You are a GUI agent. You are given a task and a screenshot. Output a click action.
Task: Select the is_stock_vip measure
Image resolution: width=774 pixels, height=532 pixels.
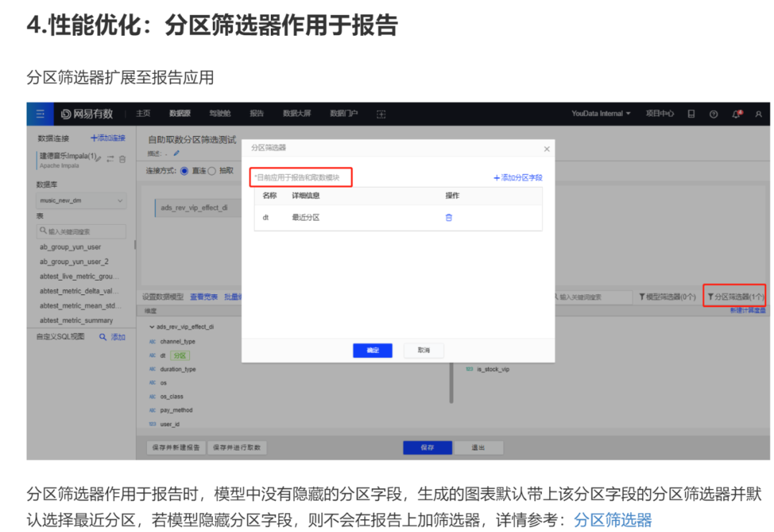pyautogui.click(x=492, y=369)
